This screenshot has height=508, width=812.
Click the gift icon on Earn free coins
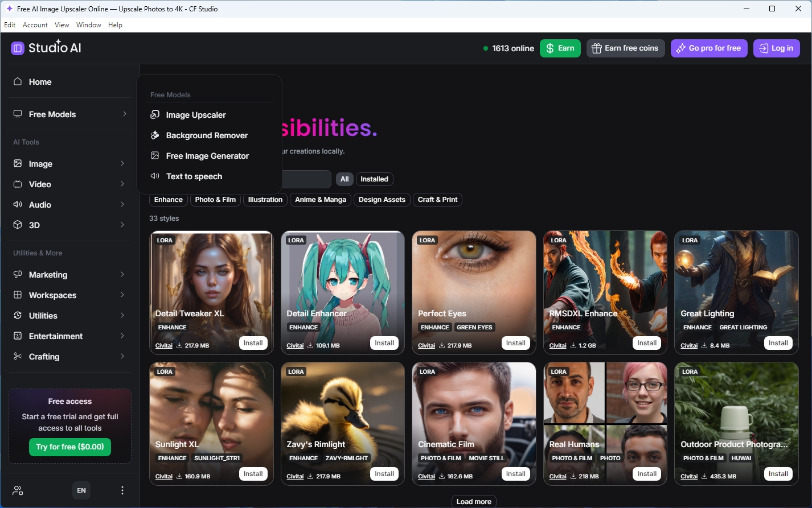[x=597, y=48]
